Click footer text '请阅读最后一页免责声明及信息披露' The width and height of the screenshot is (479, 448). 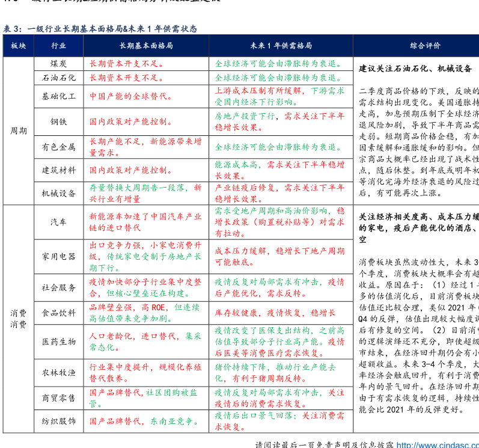[325, 445]
